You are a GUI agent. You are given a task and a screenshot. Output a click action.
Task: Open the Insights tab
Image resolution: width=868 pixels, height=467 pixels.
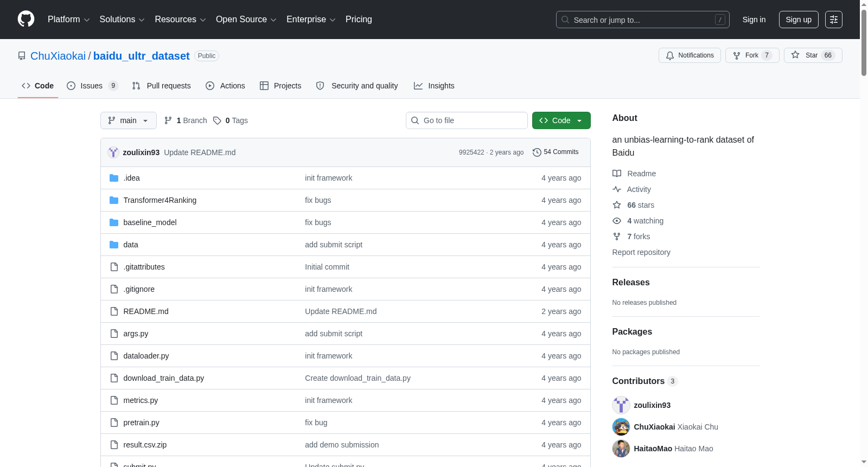pos(434,86)
